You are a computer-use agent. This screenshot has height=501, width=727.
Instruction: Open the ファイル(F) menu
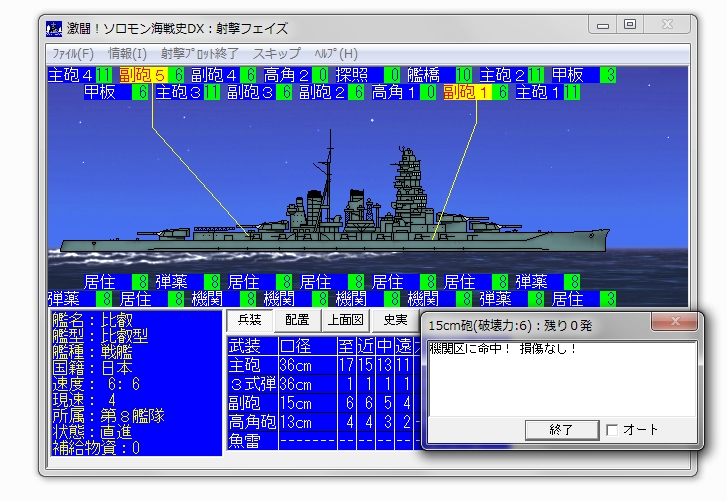point(73,54)
